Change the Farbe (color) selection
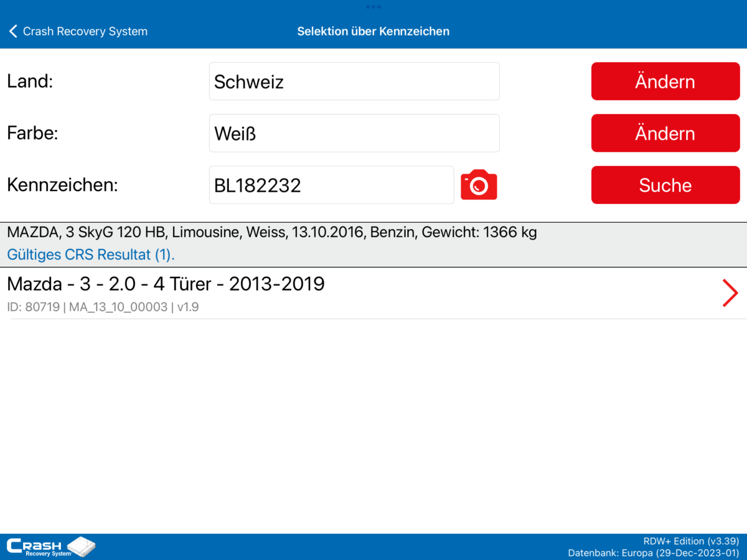747x560 pixels. (665, 133)
